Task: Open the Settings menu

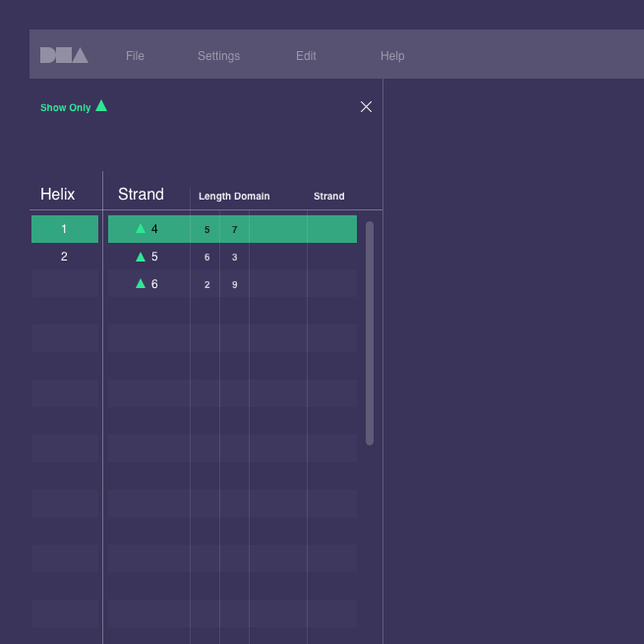Action: [218, 56]
